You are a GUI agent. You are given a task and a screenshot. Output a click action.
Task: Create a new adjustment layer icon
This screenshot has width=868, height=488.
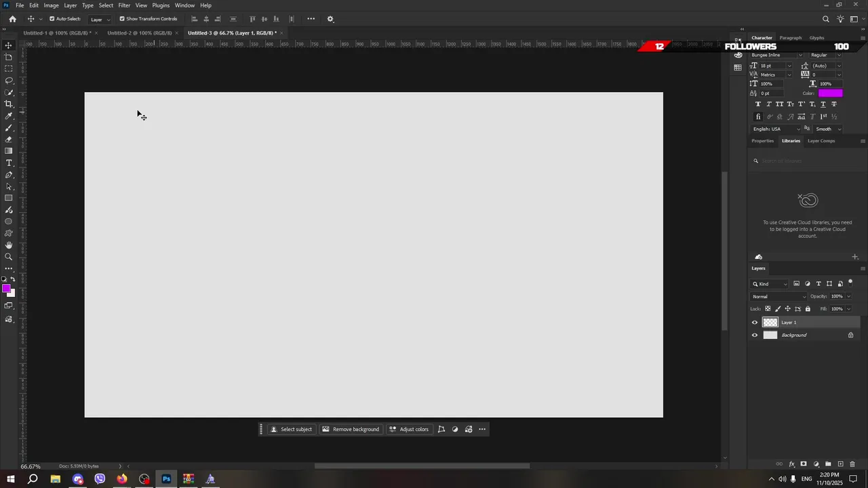click(x=816, y=464)
